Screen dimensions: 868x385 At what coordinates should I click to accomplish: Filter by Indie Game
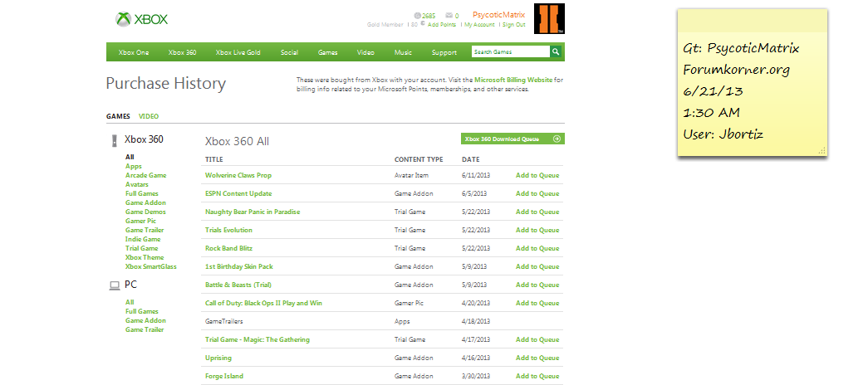[x=143, y=239]
